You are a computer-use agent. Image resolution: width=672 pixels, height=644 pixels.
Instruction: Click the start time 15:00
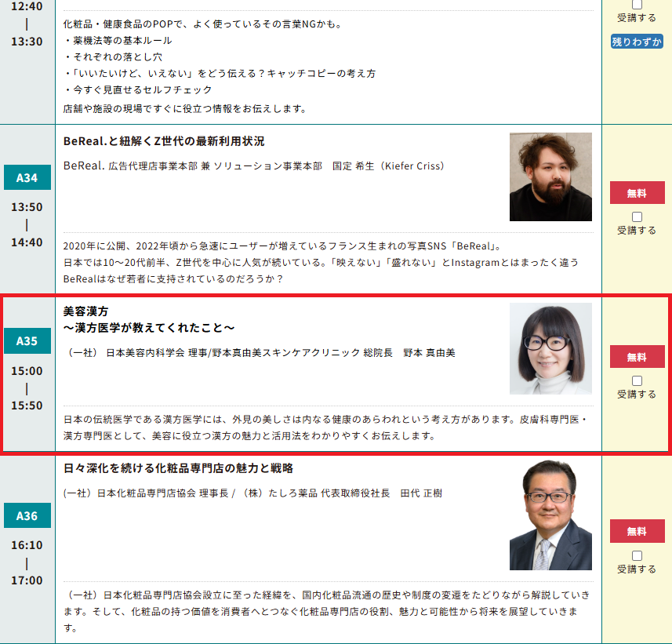coord(27,371)
